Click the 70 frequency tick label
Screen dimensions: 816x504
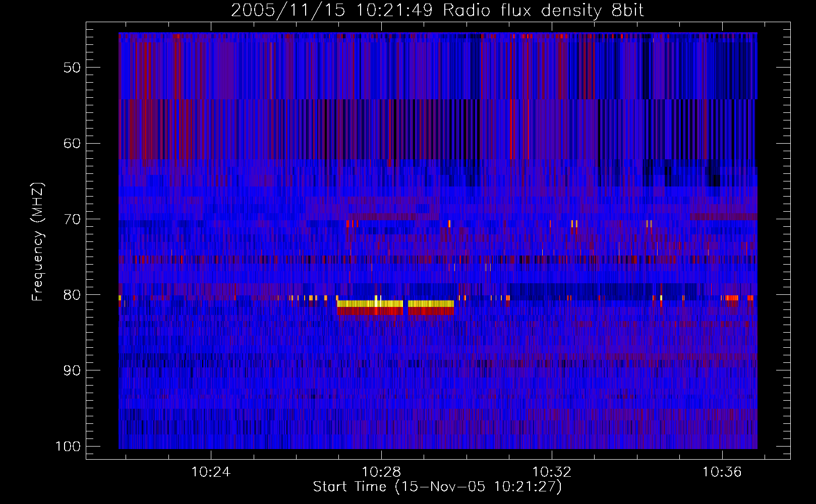[72, 219]
